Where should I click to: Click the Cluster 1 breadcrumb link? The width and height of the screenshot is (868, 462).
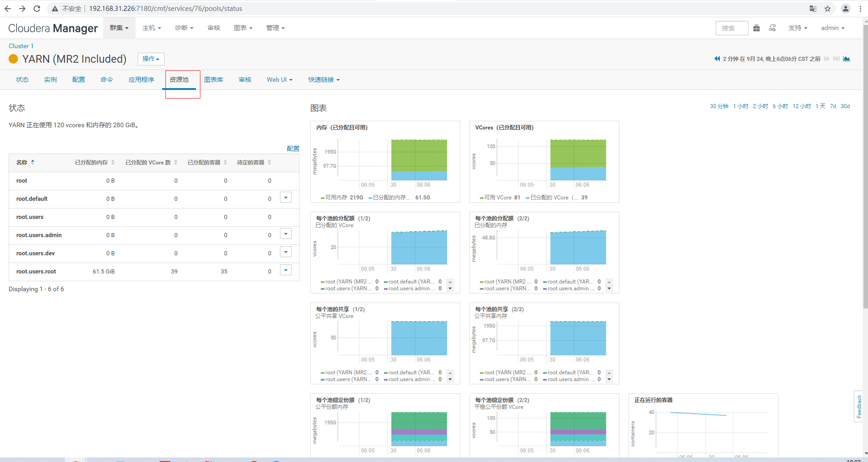click(x=21, y=46)
